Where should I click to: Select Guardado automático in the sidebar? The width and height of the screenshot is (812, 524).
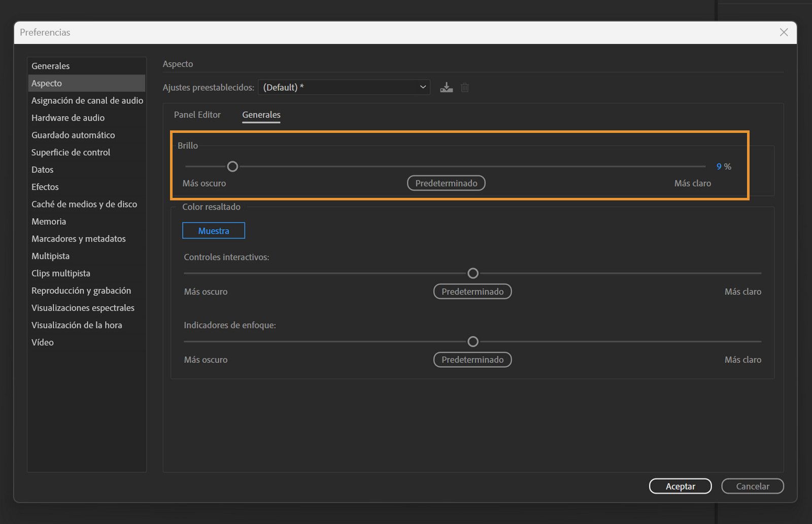click(73, 135)
